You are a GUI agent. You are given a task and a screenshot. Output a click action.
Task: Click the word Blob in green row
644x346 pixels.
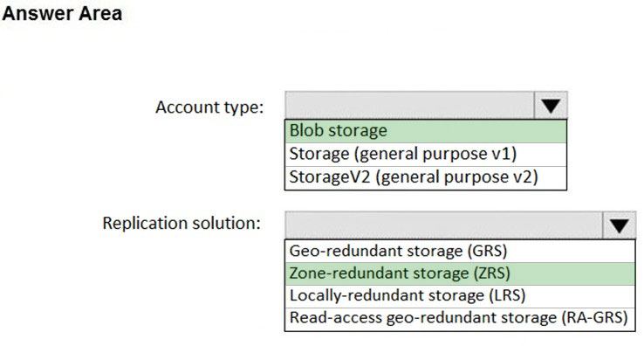(x=306, y=131)
